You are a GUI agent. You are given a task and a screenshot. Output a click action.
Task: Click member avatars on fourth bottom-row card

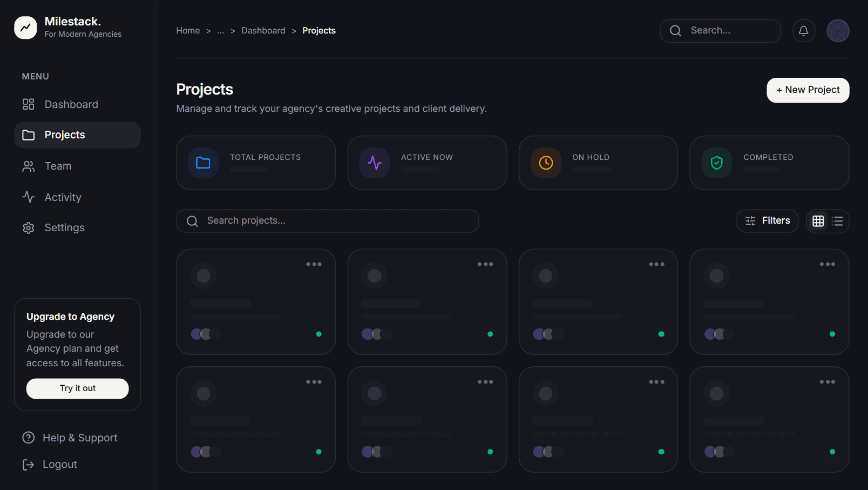[720, 452]
